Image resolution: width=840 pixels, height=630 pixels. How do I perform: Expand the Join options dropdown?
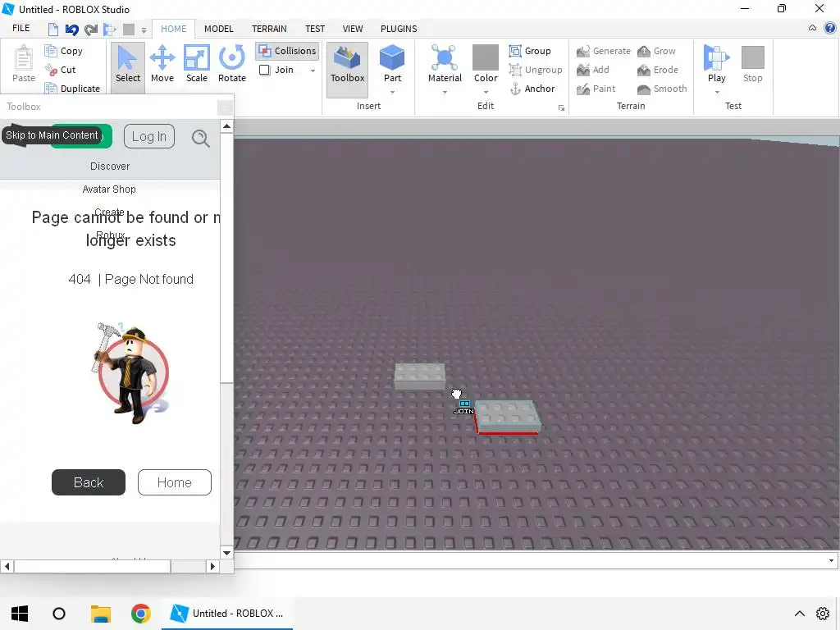pyautogui.click(x=313, y=71)
